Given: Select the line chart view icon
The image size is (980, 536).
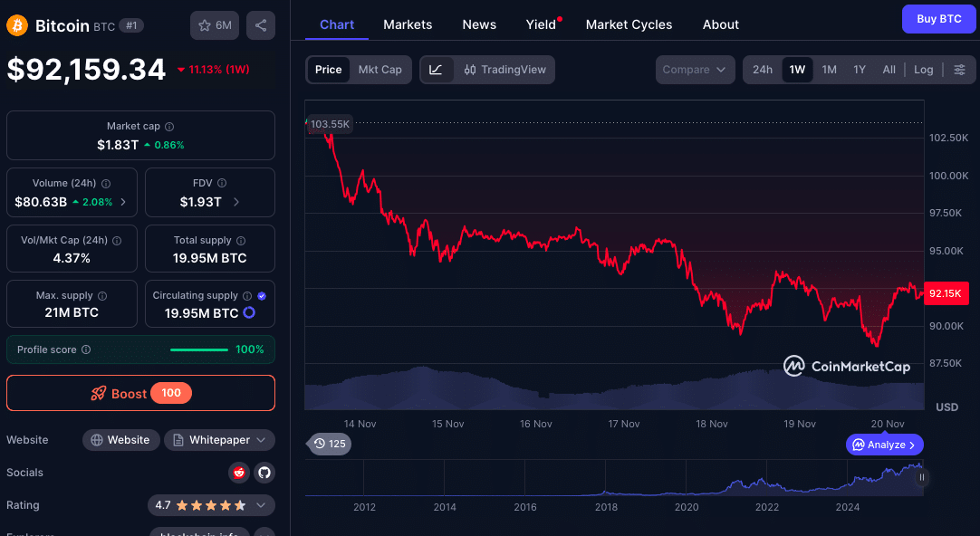Looking at the screenshot, I should [x=437, y=70].
